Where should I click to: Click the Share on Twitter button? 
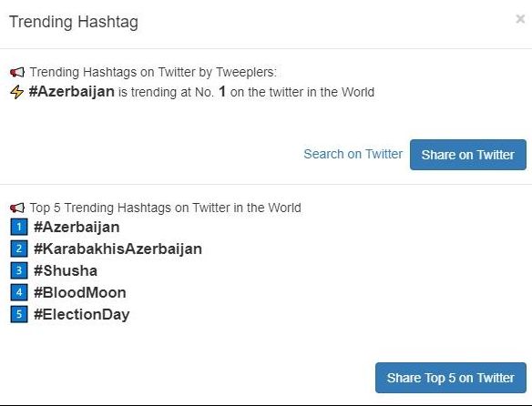(468, 155)
